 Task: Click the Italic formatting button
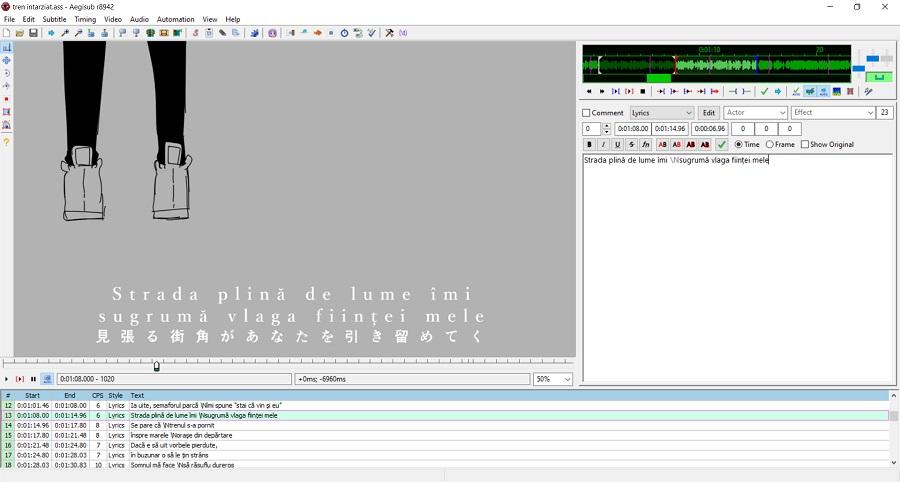[x=603, y=145]
